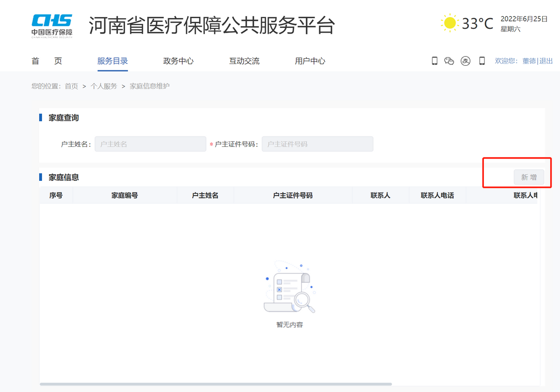The width and height of the screenshot is (560, 392).
Task: Navigate to 首页 via the breadcrumb
Action: (71, 86)
